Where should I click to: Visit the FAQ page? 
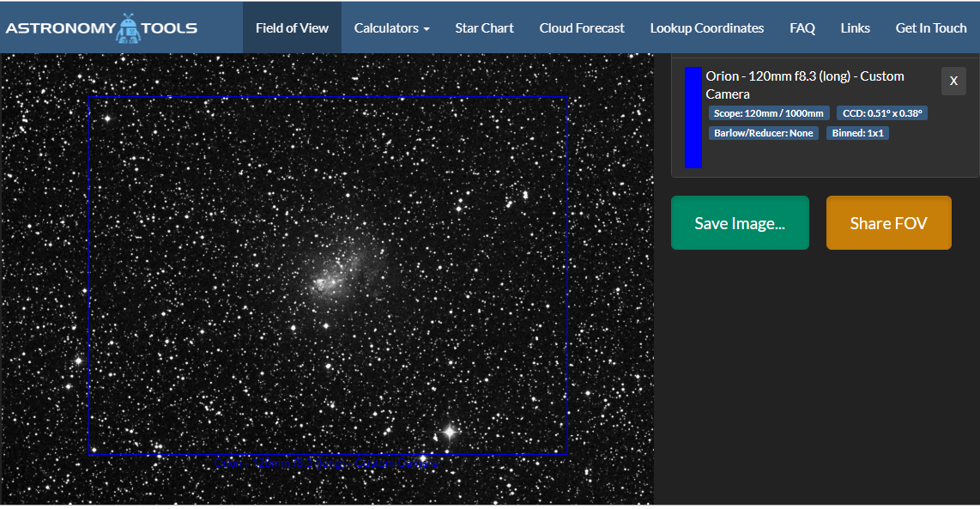pyautogui.click(x=802, y=27)
